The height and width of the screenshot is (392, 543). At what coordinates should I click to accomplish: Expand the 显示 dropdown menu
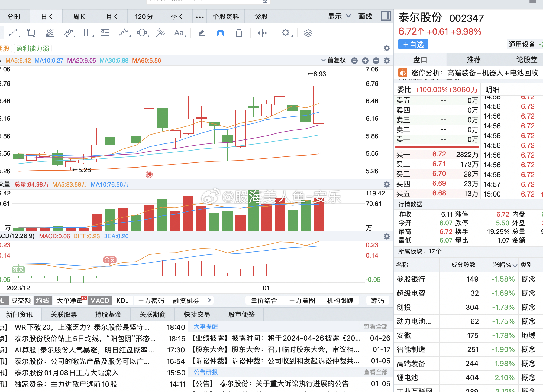pos(339,16)
